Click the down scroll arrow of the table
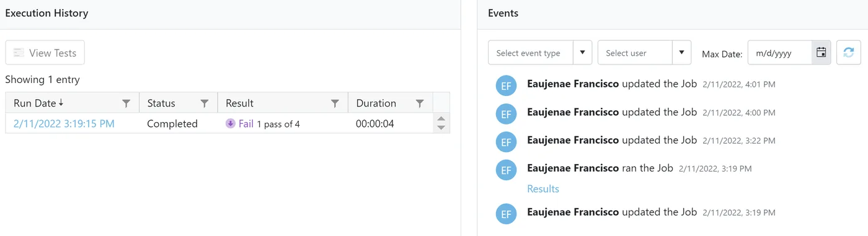The image size is (868, 236). (x=441, y=128)
